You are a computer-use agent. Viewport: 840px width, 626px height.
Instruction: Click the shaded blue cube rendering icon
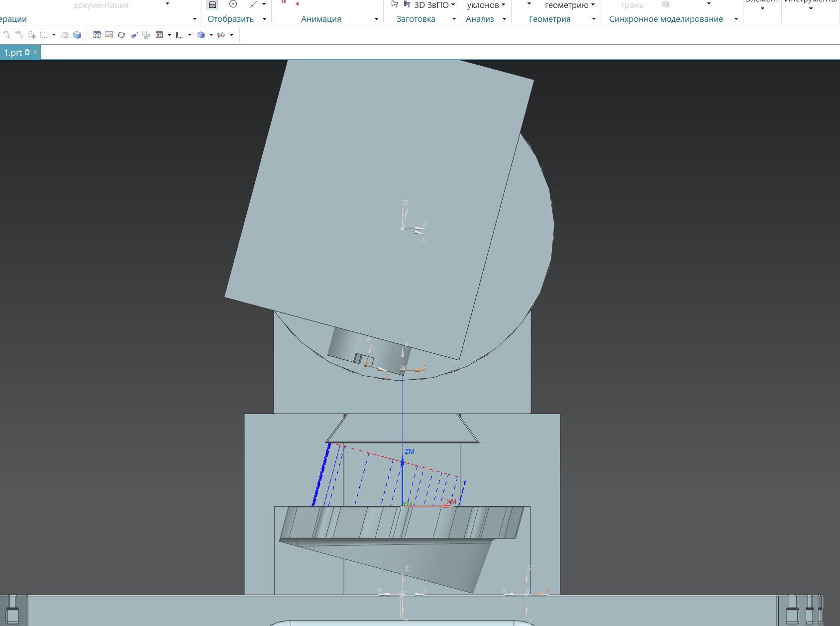pyautogui.click(x=201, y=35)
